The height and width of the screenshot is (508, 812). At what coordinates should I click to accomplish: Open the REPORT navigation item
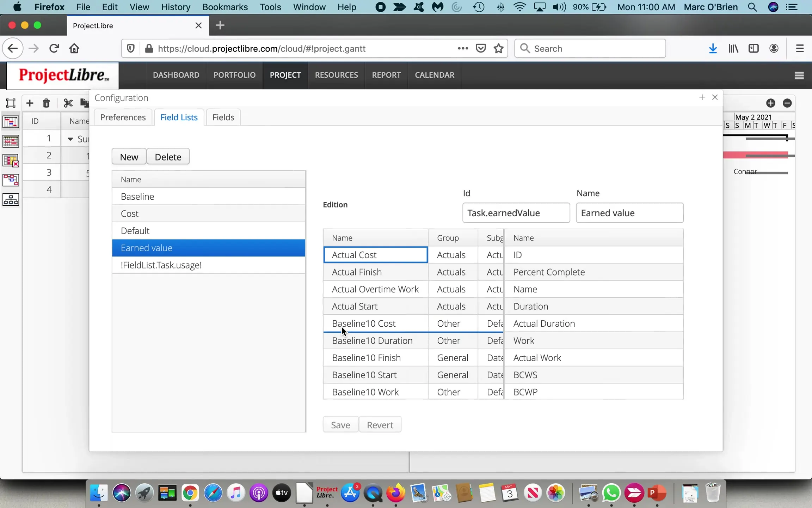click(x=386, y=75)
